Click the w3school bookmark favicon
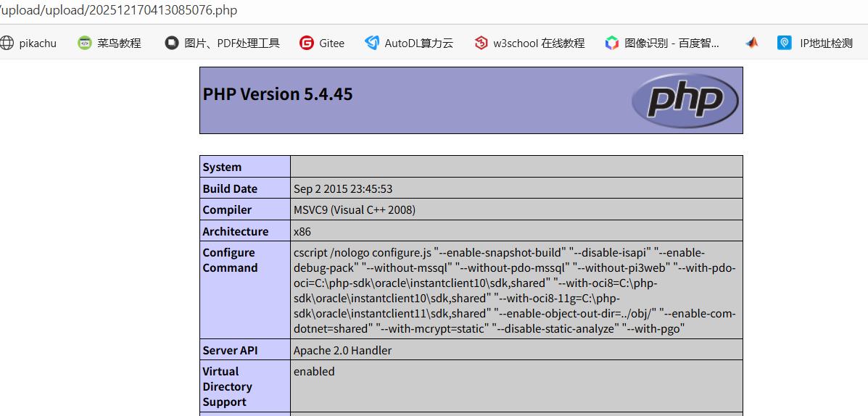This screenshot has width=868, height=416. tap(481, 43)
